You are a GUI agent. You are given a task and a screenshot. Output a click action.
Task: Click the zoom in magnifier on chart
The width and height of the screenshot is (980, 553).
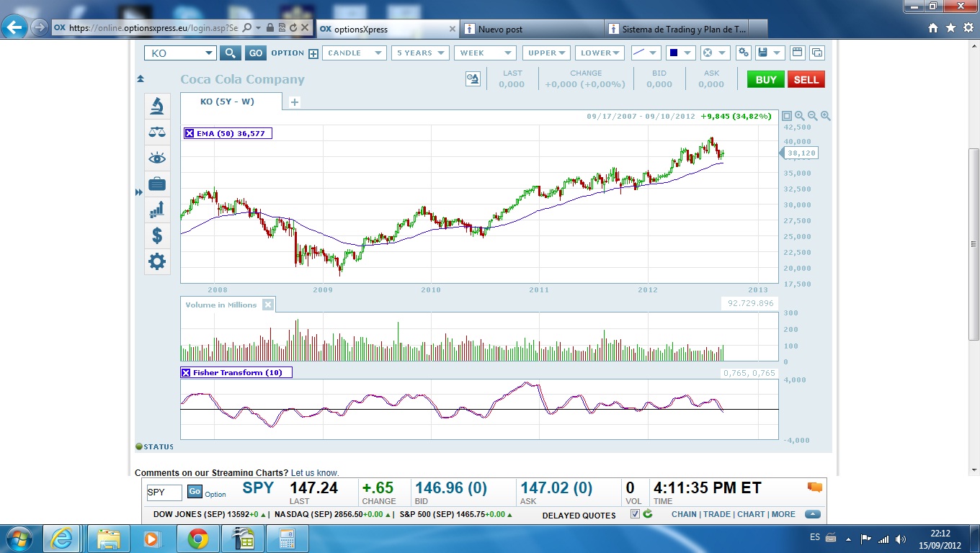[800, 116]
